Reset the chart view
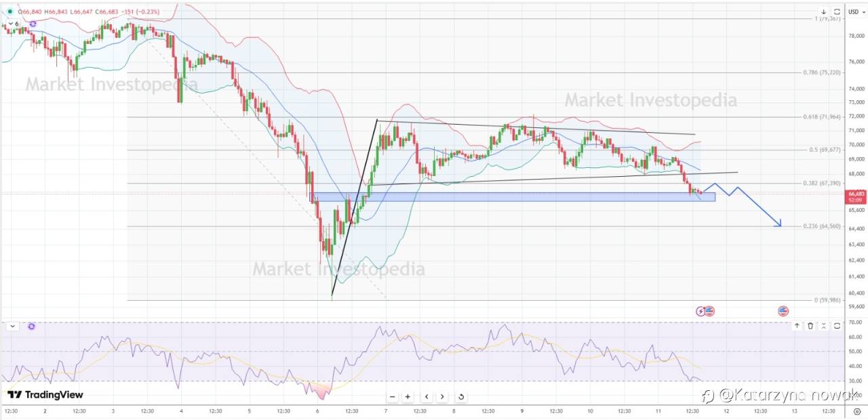Image resolution: width=868 pixels, height=420 pixels. pyautogui.click(x=461, y=397)
